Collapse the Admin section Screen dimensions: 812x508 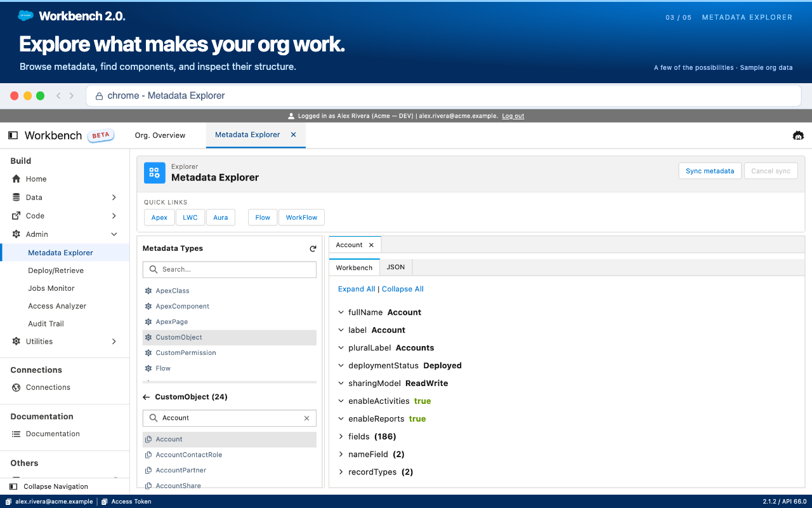[x=65, y=234]
